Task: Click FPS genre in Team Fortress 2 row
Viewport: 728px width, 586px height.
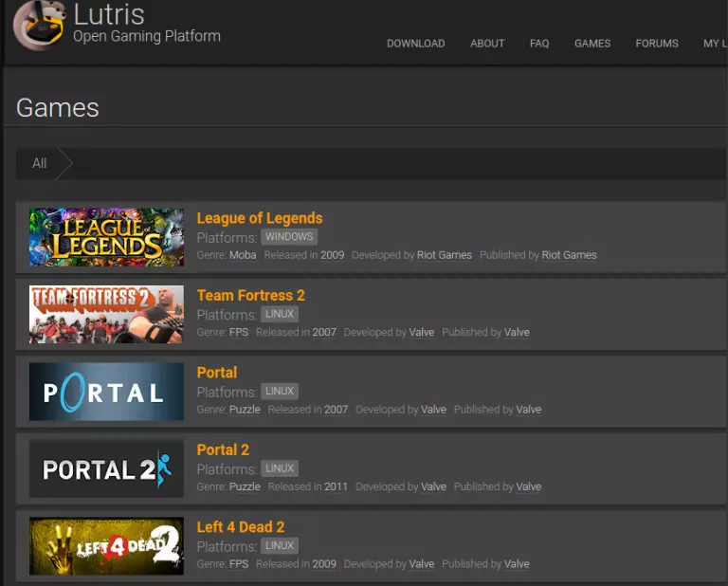Action: click(239, 333)
